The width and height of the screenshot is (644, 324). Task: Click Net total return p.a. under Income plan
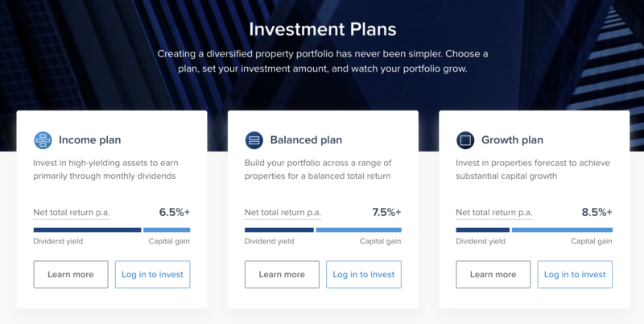point(72,213)
